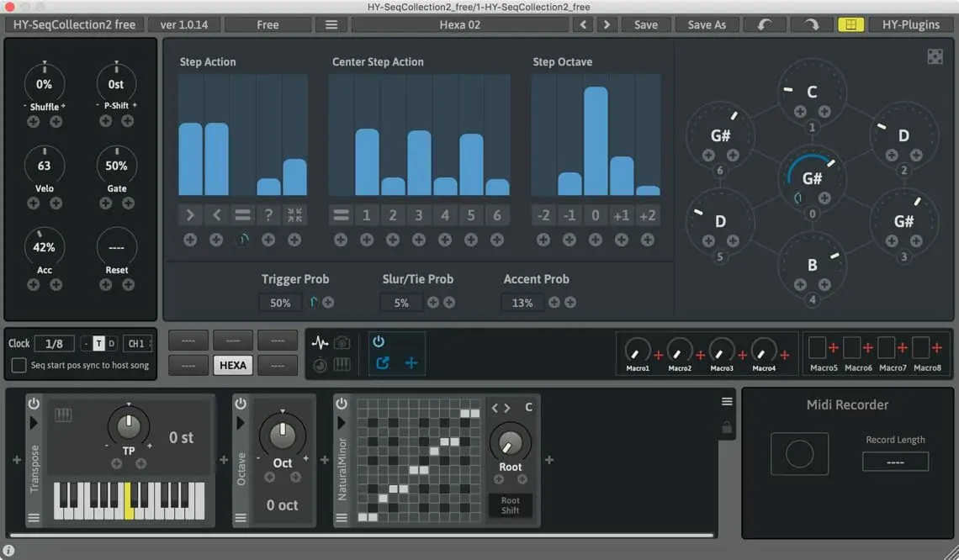Select the random step action icon
The image size is (959, 560).
point(268,215)
